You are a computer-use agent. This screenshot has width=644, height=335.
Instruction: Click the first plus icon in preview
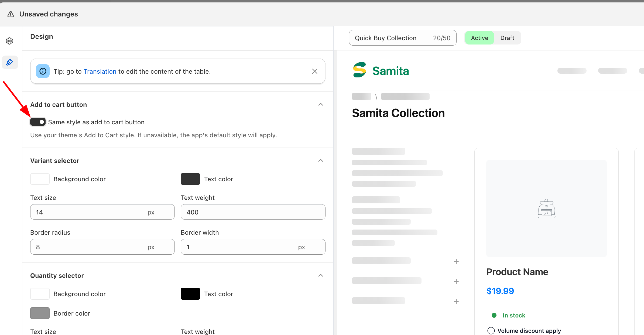[x=456, y=261]
